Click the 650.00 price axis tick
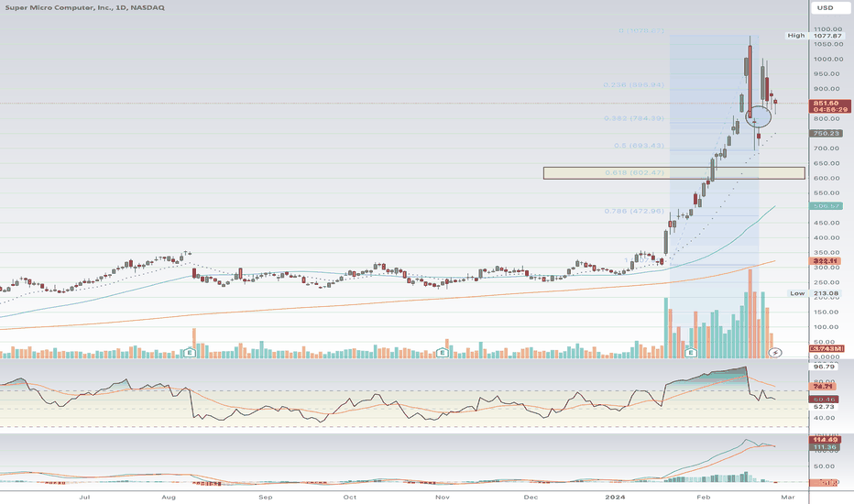The width and height of the screenshot is (854, 504). click(827, 163)
